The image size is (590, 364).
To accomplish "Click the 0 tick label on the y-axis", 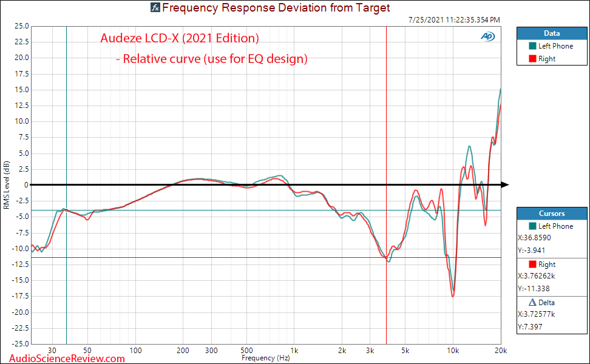I will click(26, 185).
